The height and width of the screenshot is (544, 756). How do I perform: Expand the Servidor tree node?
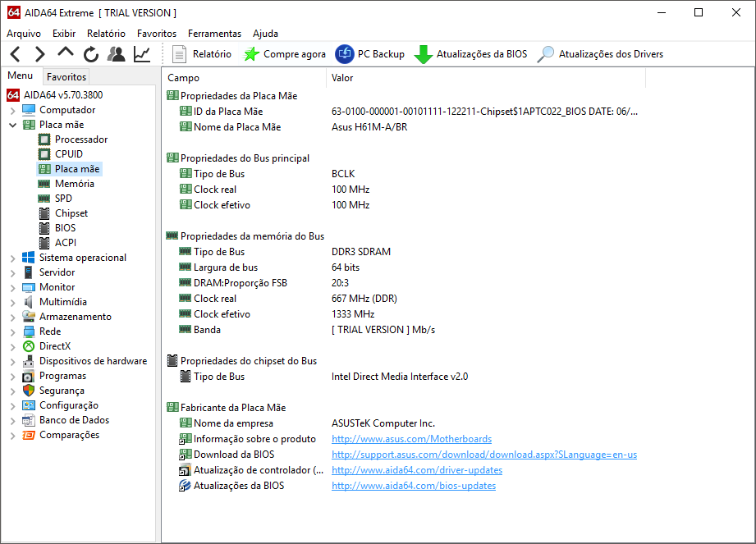click(13, 272)
